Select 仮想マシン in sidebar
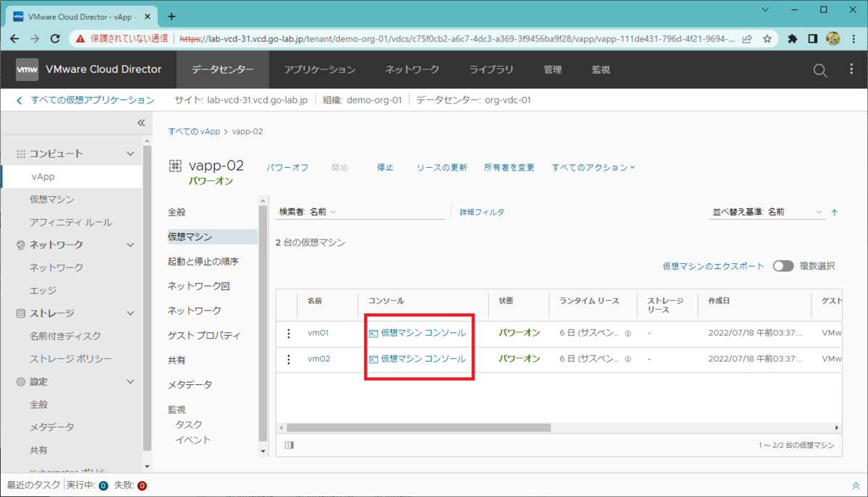Viewport: 868px width, 497px height. [52, 199]
